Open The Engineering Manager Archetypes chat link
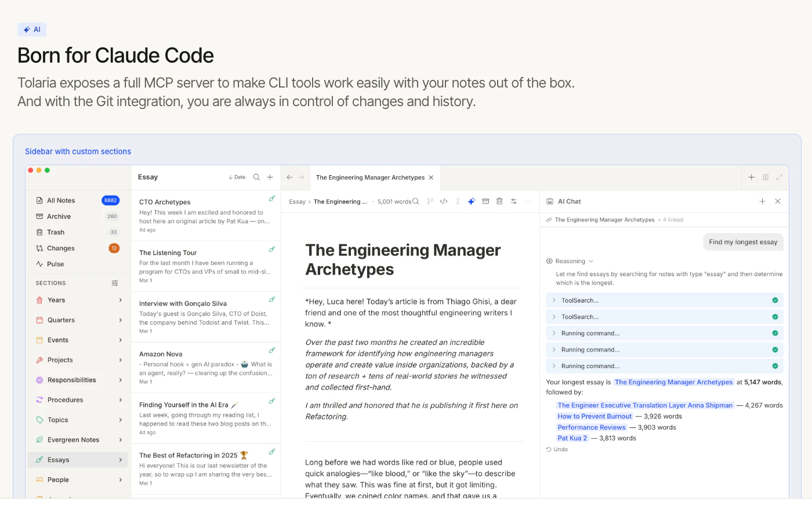 tap(673, 383)
